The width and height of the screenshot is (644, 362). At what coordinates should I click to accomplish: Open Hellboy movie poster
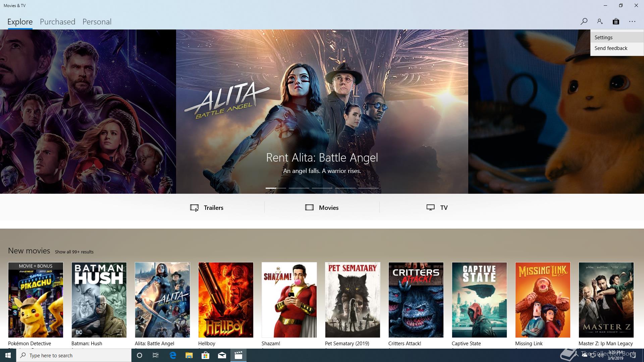click(x=226, y=300)
